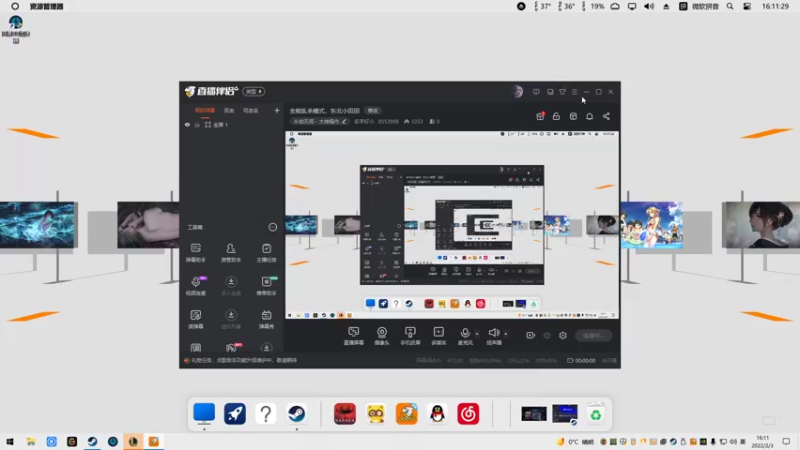Viewport: 800px width, 450px height.
Task: Open the 榜单助手 tool
Action: 266,286
